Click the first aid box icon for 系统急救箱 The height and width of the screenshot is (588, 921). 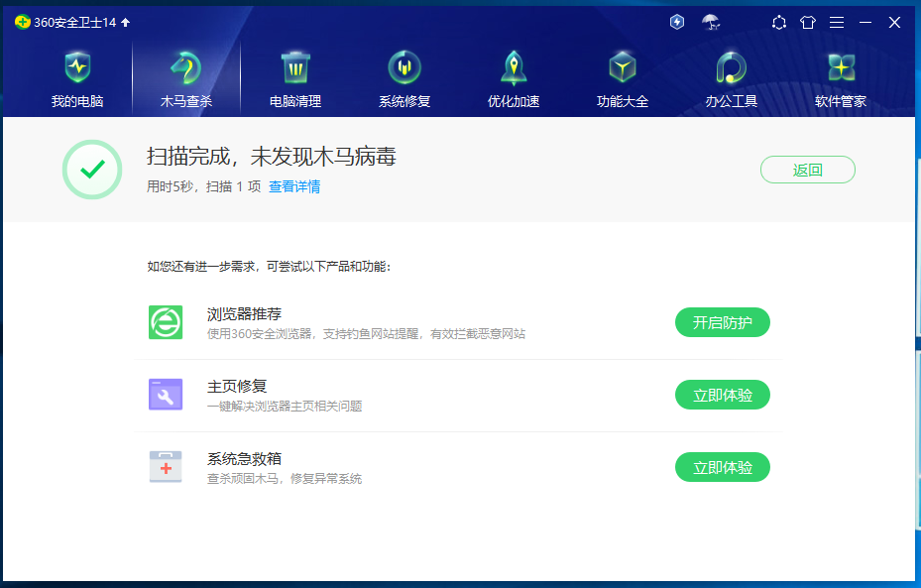point(166,466)
